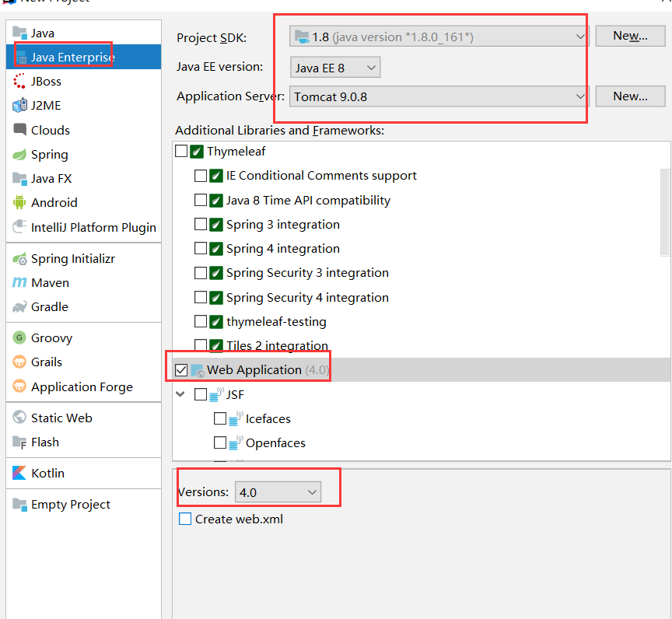Check Spring Security 4 integration

tap(201, 297)
